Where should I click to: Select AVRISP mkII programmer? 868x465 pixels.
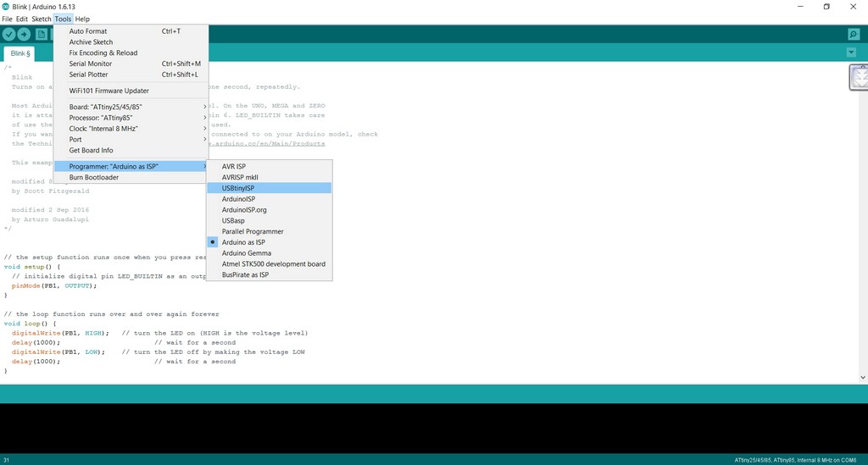(269, 178)
